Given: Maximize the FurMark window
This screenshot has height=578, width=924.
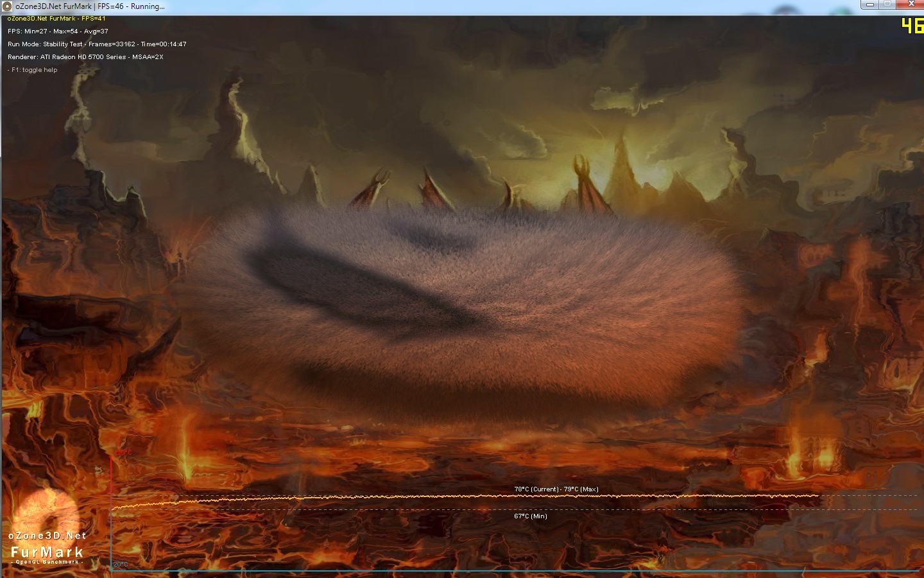Looking at the screenshot, I should pyautogui.click(x=888, y=4).
